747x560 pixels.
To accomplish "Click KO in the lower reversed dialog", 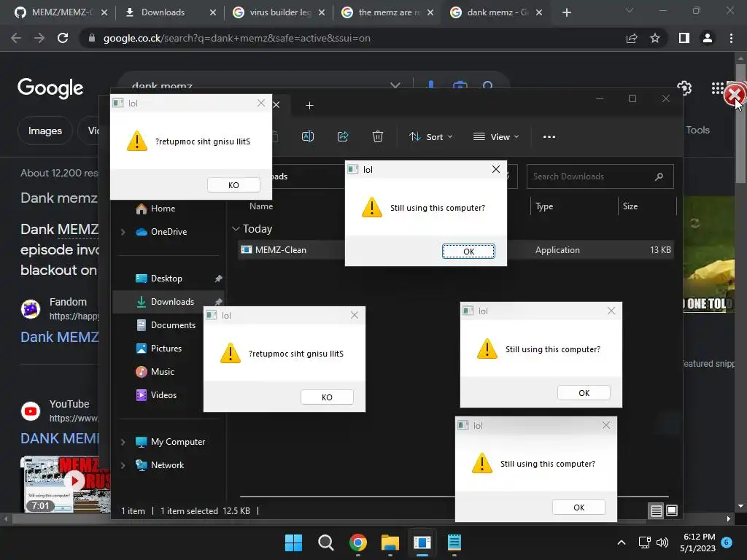I will 327,397.
